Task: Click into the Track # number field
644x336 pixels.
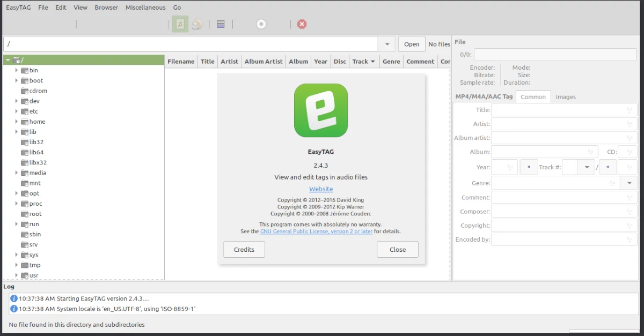Action: pos(570,167)
